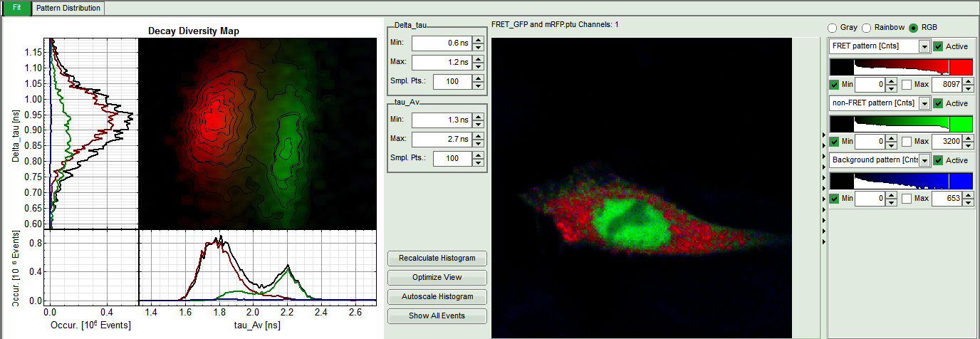Increase the tau_Av Max value with up arrow

coord(478,136)
